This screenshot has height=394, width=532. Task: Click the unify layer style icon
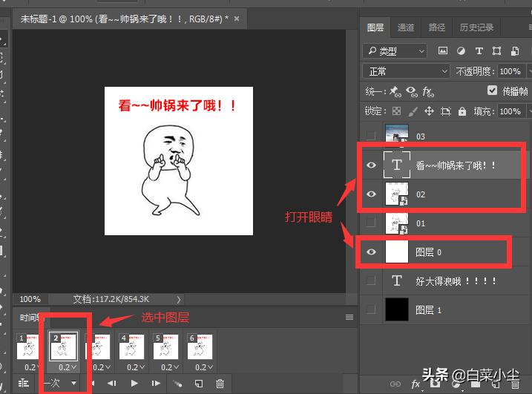tap(428, 91)
